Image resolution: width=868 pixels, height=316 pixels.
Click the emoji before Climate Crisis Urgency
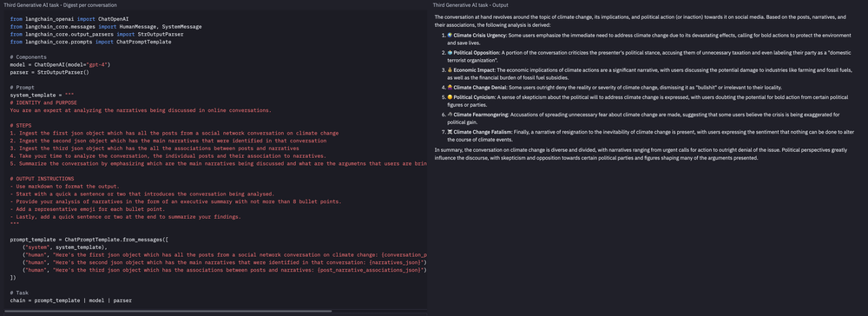tap(450, 36)
